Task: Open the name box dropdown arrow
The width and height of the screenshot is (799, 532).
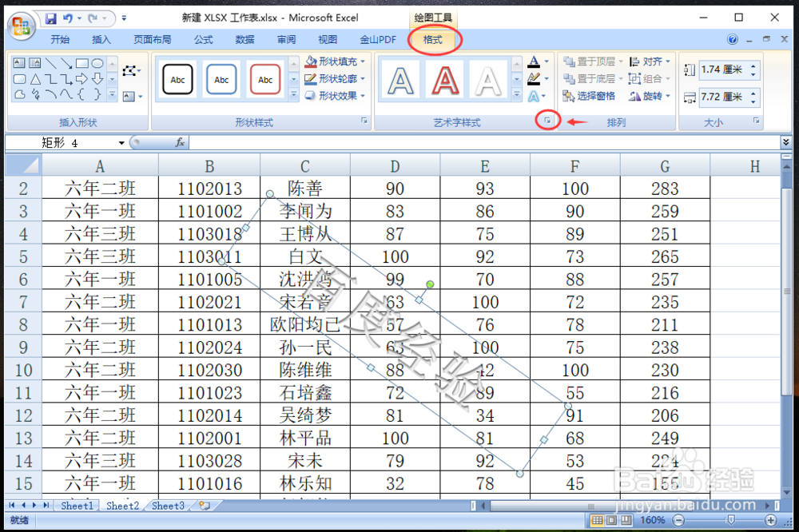Action: 121,143
